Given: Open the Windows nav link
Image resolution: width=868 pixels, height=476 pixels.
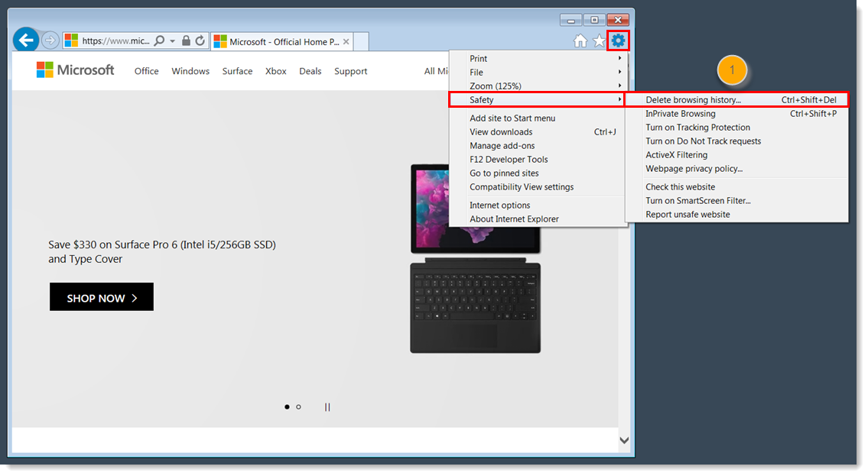Looking at the screenshot, I should pyautogui.click(x=190, y=71).
